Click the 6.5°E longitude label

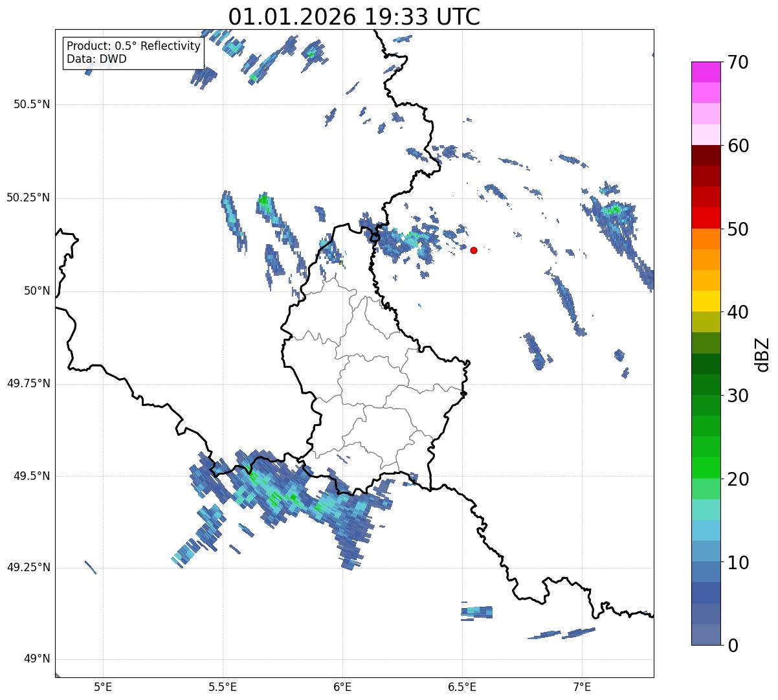pyautogui.click(x=462, y=686)
